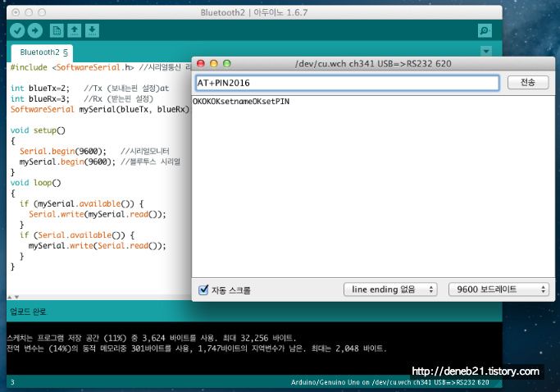The image size is (560, 392).
Task: Click the Upload arrow icon
Action: (x=35, y=30)
